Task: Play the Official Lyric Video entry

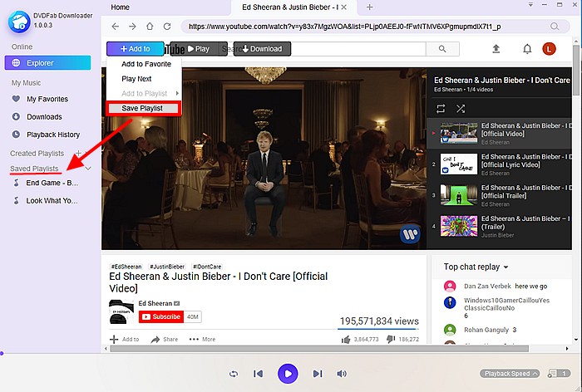Action: [x=499, y=164]
